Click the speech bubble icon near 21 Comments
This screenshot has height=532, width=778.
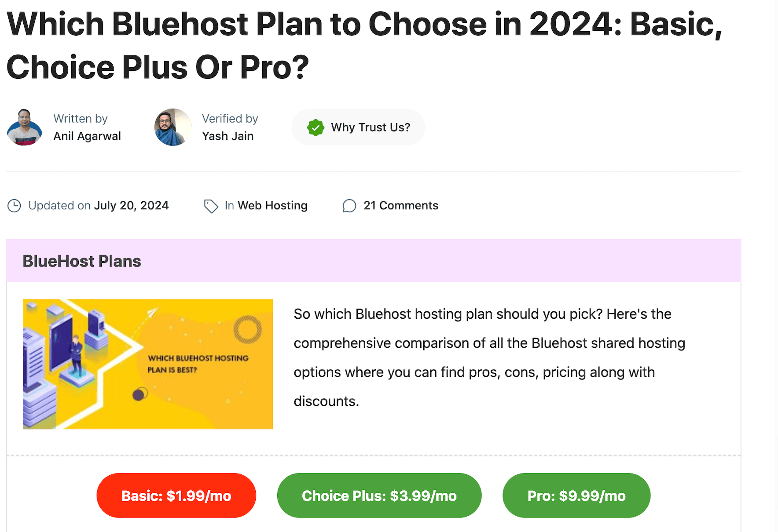(349, 206)
